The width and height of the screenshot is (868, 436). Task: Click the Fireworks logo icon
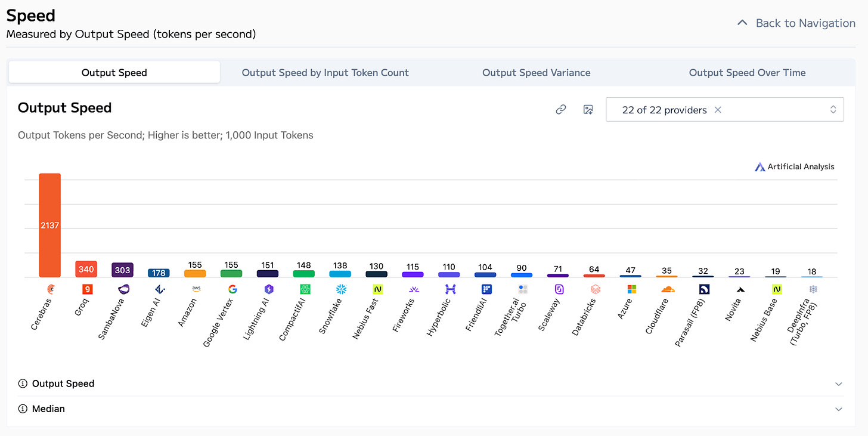point(414,289)
